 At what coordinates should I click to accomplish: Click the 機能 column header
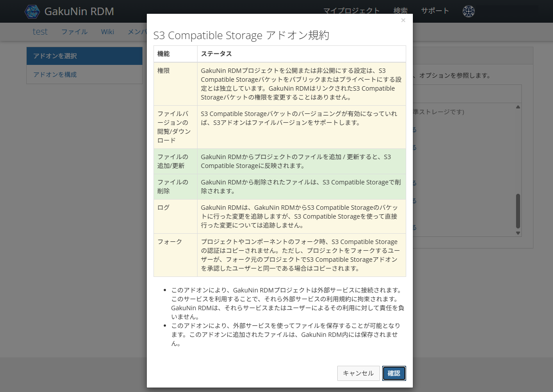coord(164,54)
